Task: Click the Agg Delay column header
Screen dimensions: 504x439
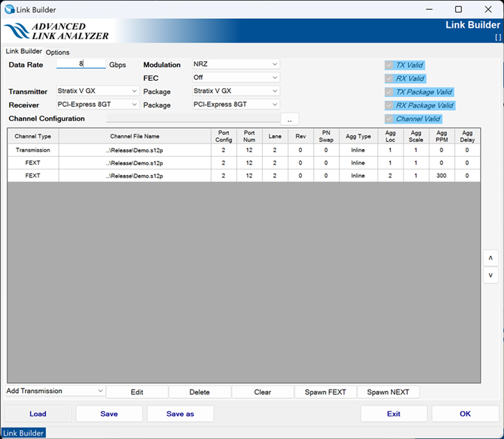Action: tap(467, 137)
